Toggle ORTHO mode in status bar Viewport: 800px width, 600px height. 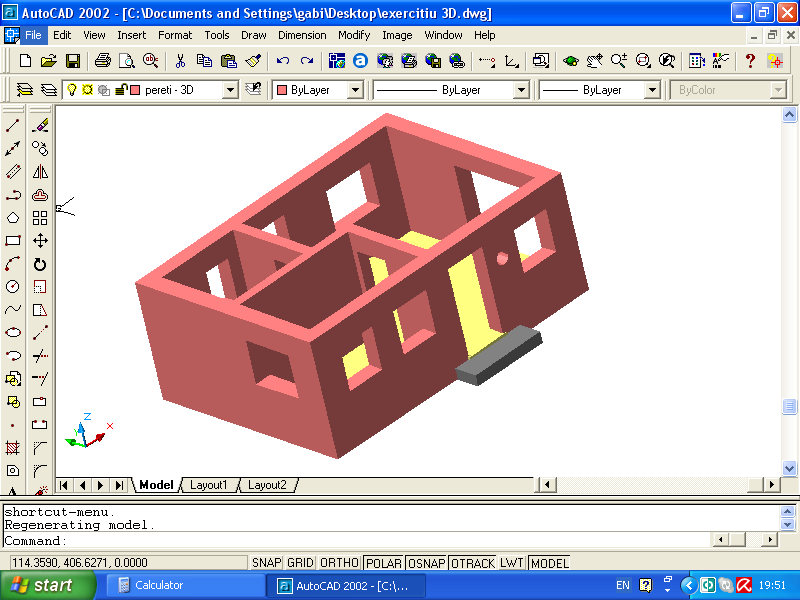pos(338,563)
